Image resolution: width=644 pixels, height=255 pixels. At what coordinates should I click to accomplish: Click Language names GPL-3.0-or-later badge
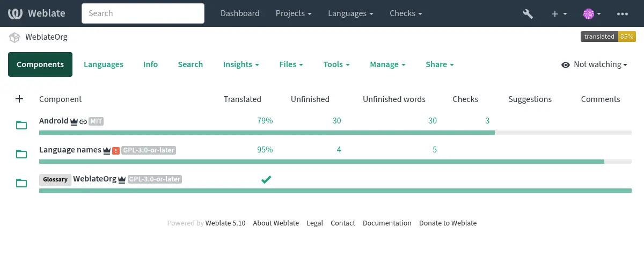coord(149,150)
